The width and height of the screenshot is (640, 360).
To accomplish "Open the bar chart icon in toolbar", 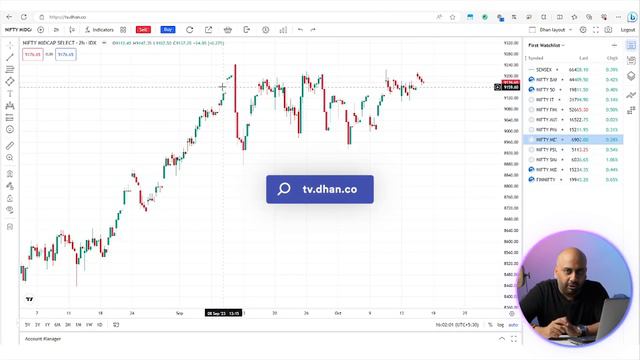I will 283,30.
